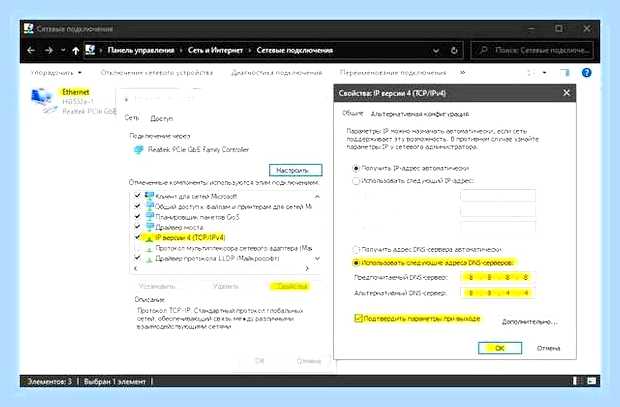The width and height of the screenshot is (620, 407).
Task: Open the view options dropdown arrow
Action: coord(544,73)
